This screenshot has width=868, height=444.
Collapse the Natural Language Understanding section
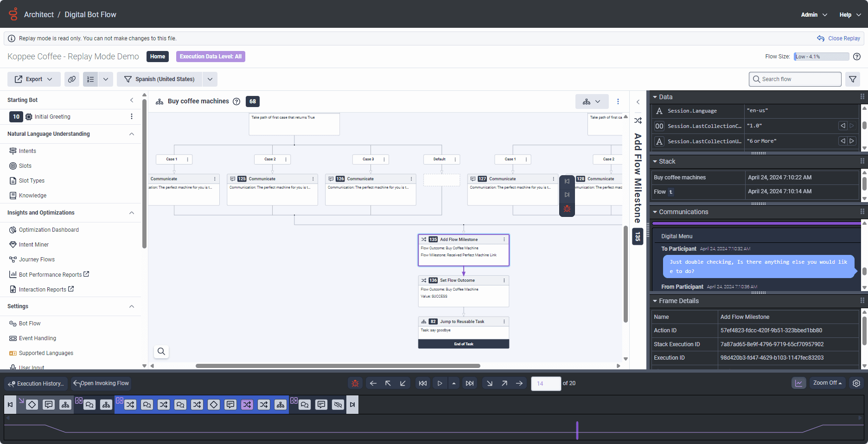(132, 134)
